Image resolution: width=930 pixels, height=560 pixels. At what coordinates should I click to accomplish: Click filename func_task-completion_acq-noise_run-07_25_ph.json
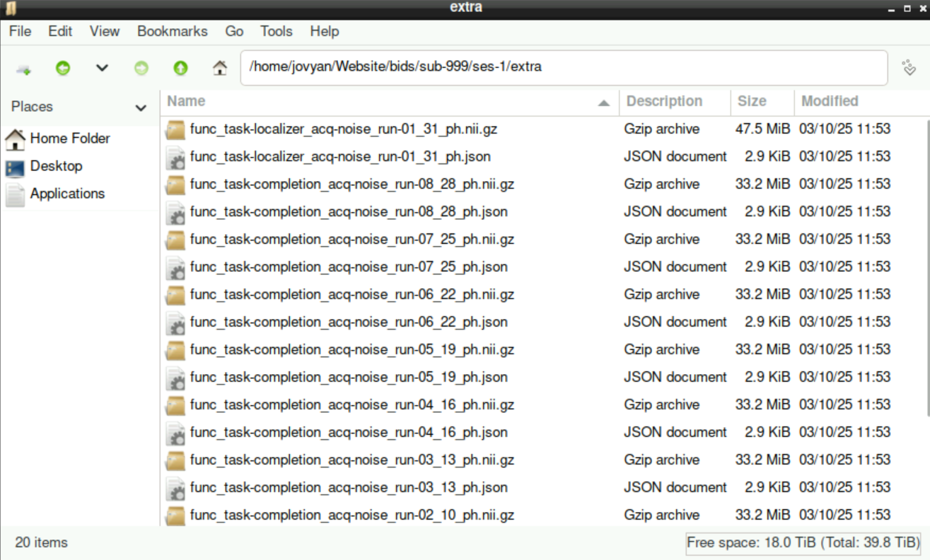[349, 267]
